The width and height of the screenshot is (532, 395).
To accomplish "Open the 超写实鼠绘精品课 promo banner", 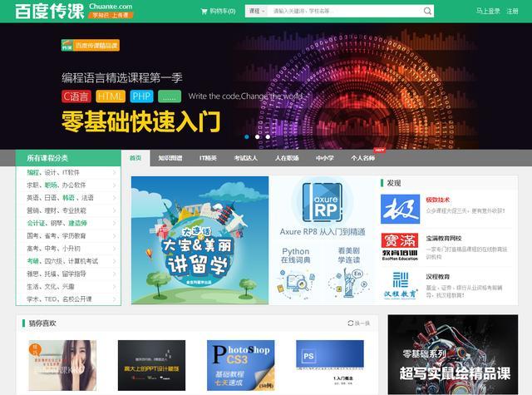I will tap(453, 354).
